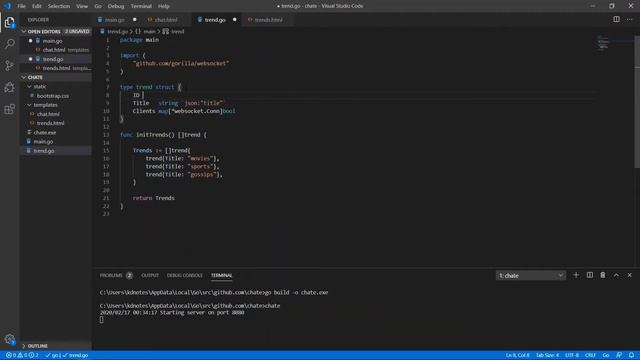
Task: Click the Ln 8, Col 8 status item
Action: [x=517, y=355]
